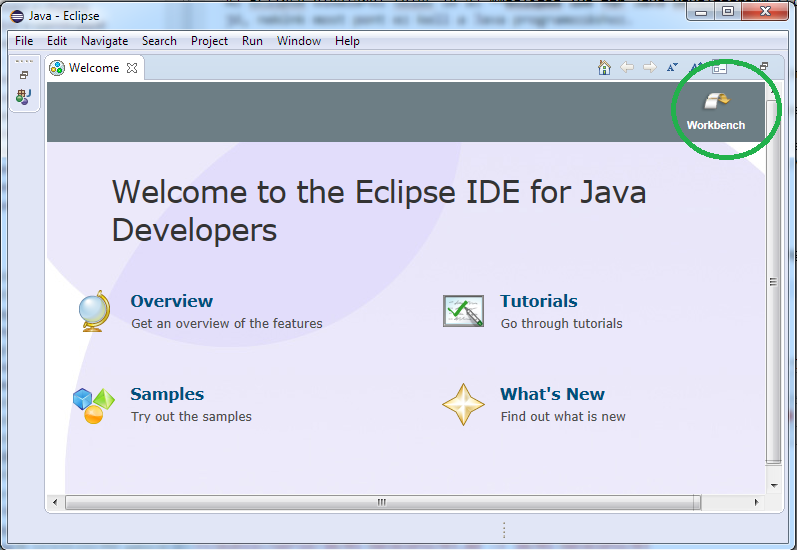The height and width of the screenshot is (550, 797).
Task: Open the Help menu
Action: click(347, 41)
